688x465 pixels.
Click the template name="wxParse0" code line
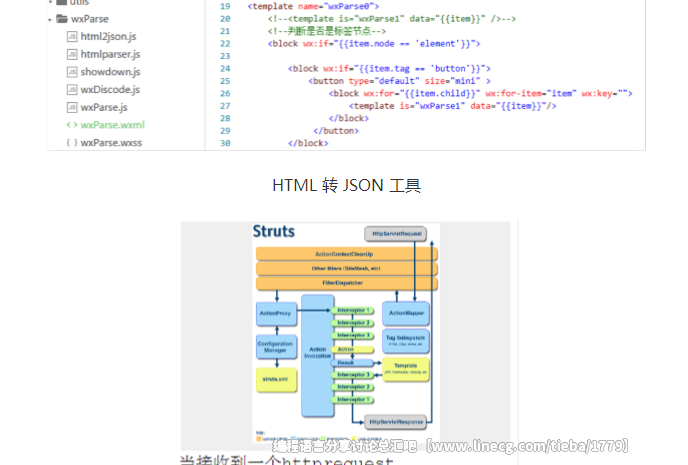(x=313, y=7)
